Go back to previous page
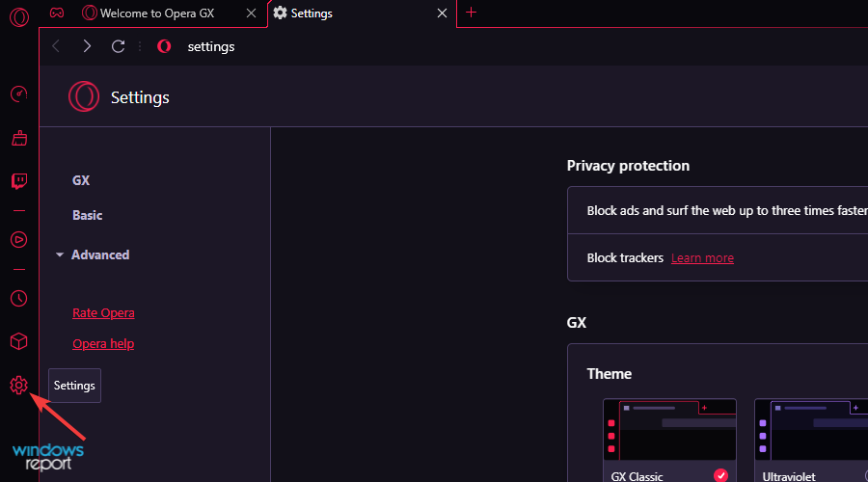The image size is (868, 482). pos(55,46)
